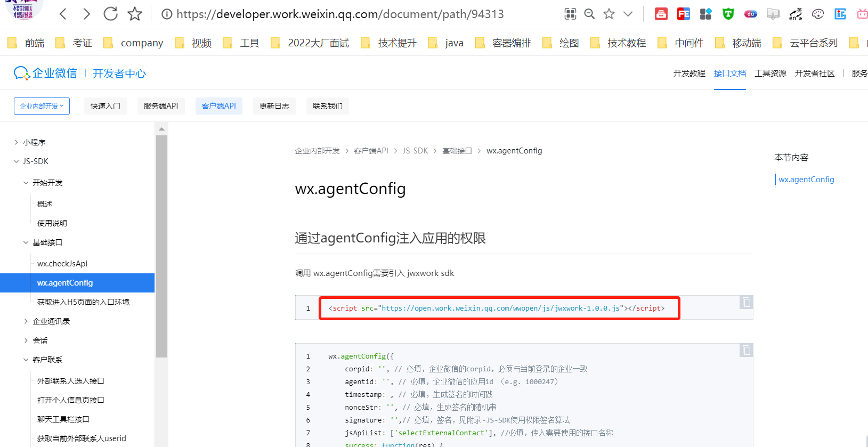Screen dimensions: 868x447
Task: Open the 前端 bookmark folder
Action: pyautogui.click(x=27, y=43)
